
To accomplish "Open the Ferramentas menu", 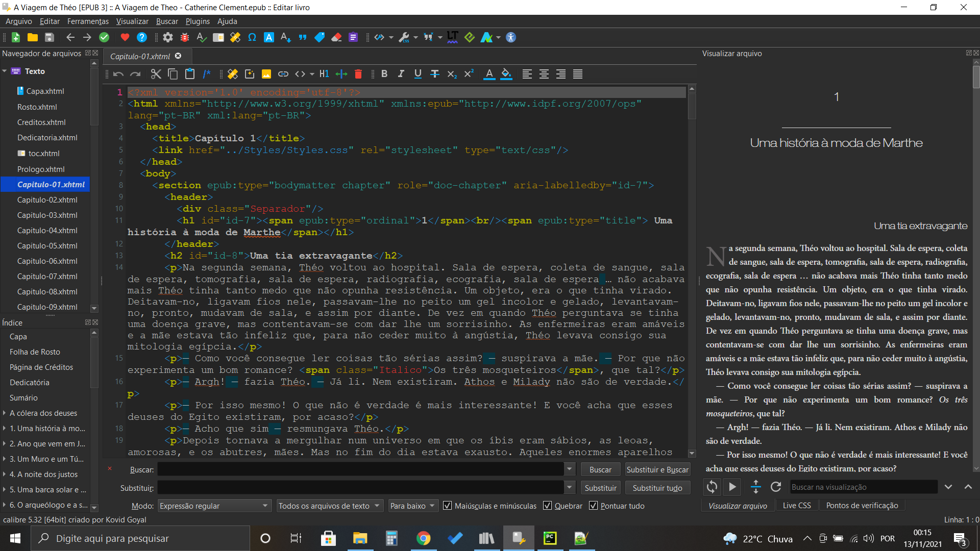I will pyautogui.click(x=88, y=21).
